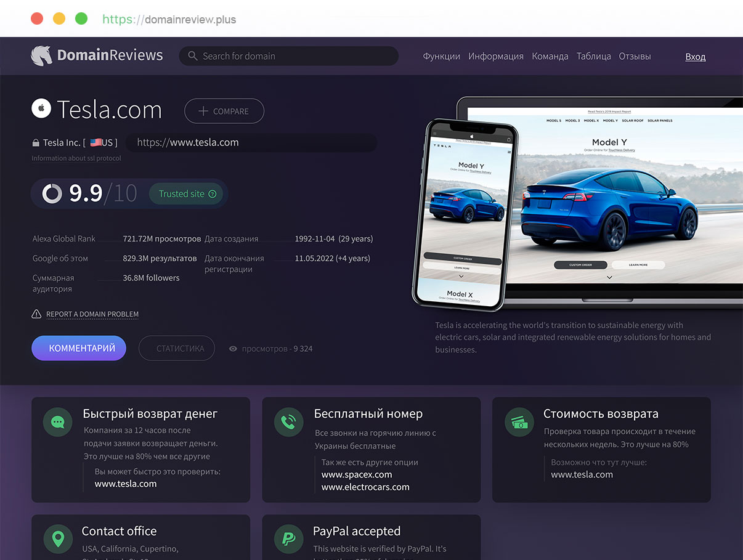Click Information about ssl protocol link
The image size is (743, 560).
(76, 158)
